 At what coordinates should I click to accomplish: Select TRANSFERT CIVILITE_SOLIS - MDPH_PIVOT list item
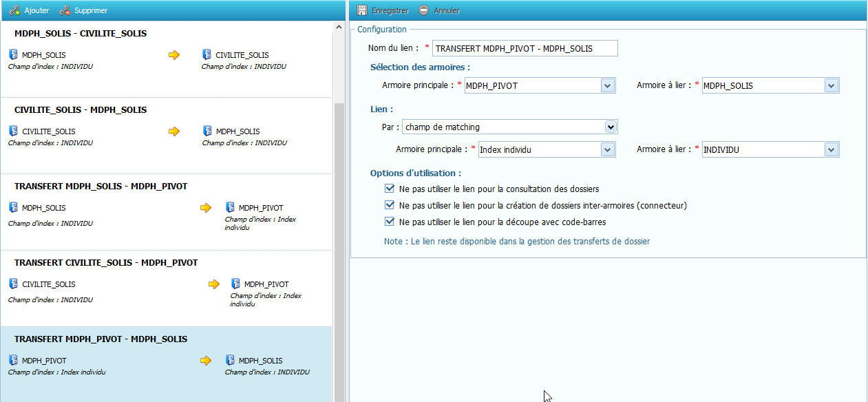[x=106, y=263]
